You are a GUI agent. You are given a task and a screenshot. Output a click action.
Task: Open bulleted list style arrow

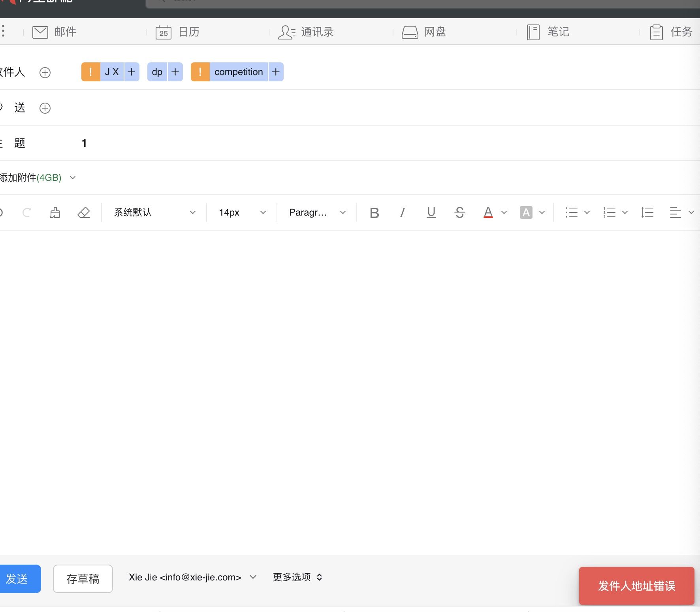tap(587, 212)
